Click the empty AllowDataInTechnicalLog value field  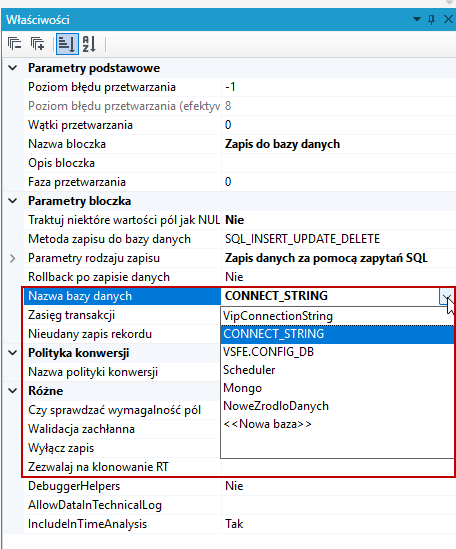click(x=339, y=505)
